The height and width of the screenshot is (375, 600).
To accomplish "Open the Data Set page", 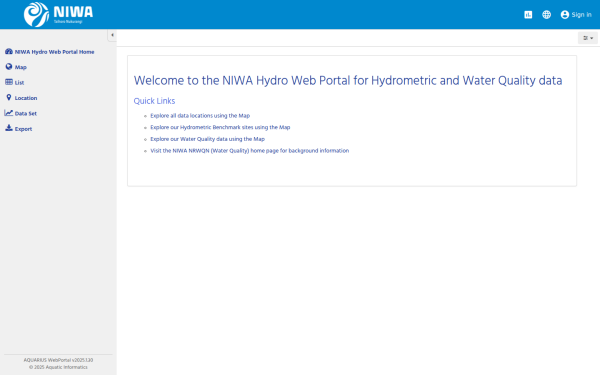I will point(26,114).
